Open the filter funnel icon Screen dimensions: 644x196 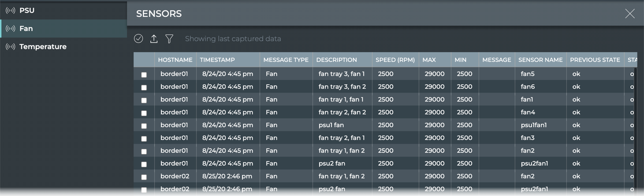tap(169, 39)
